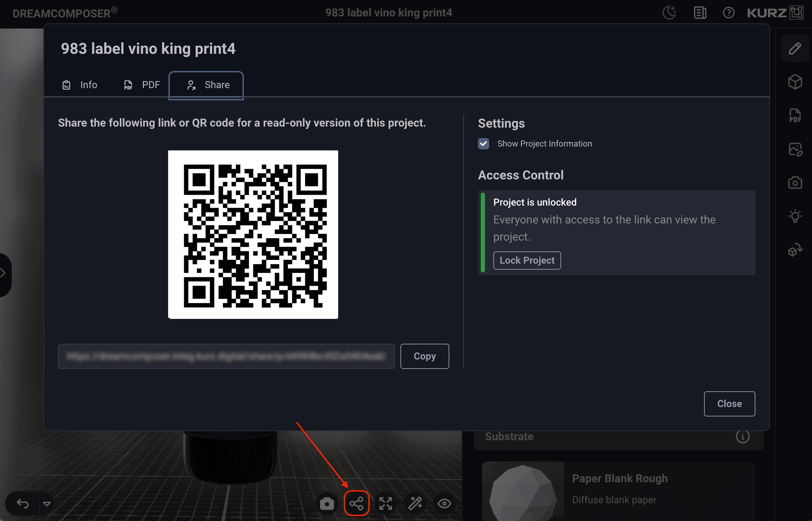The width and height of the screenshot is (812, 521).
Task: Open the help question mark icon
Action: pyautogui.click(x=728, y=13)
